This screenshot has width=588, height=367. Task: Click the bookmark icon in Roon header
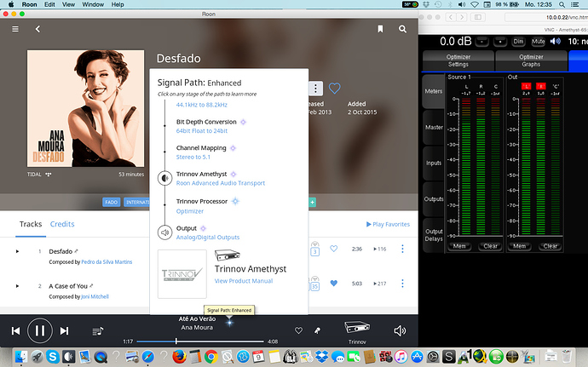(x=380, y=29)
